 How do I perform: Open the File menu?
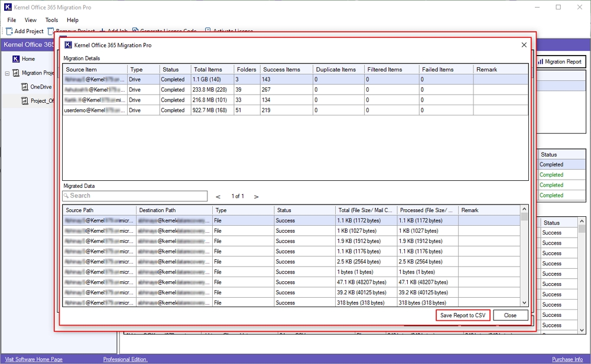click(11, 19)
